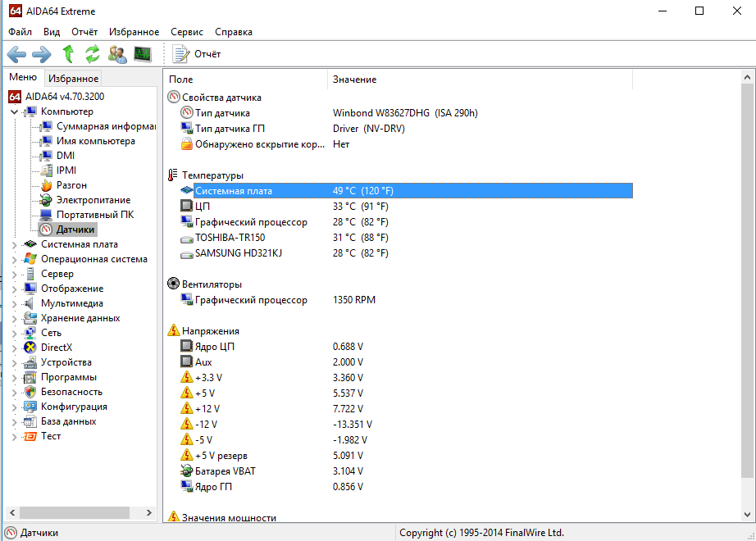Click the Портативный ПК laptop icon
Viewport: 756px width, 541px height.
46,215
